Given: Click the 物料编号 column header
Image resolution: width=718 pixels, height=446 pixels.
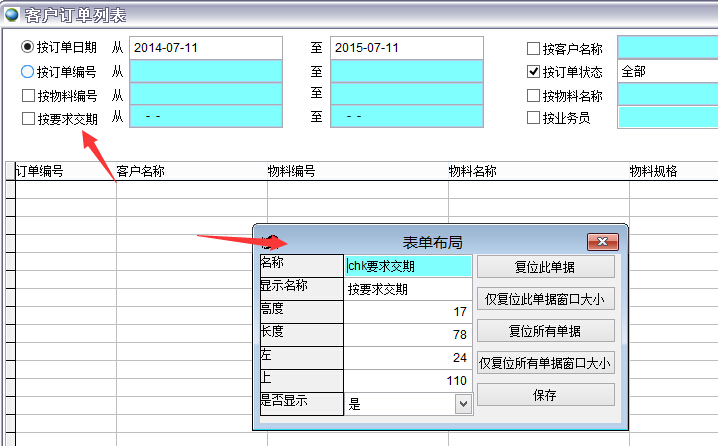Looking at the screenshot, I should click(x=292, y=171).
